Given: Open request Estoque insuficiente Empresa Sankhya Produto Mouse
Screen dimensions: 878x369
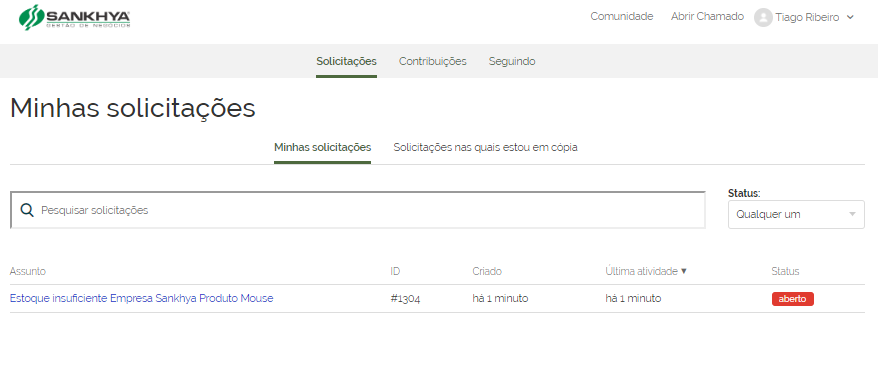Looking at the screenshot, I should pyautogui.click(x=141, y=298).
